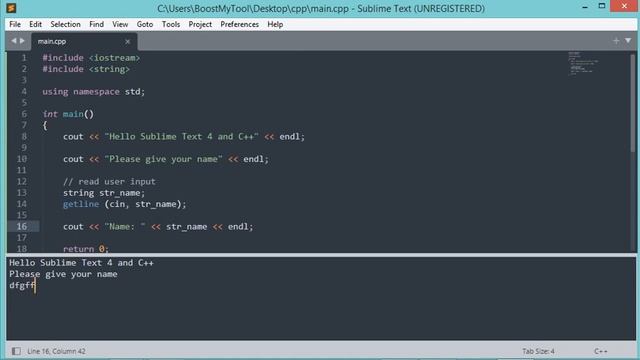Click the 'int main()' line
Screen dimensions: 640x360
click(x=68, y=114)
